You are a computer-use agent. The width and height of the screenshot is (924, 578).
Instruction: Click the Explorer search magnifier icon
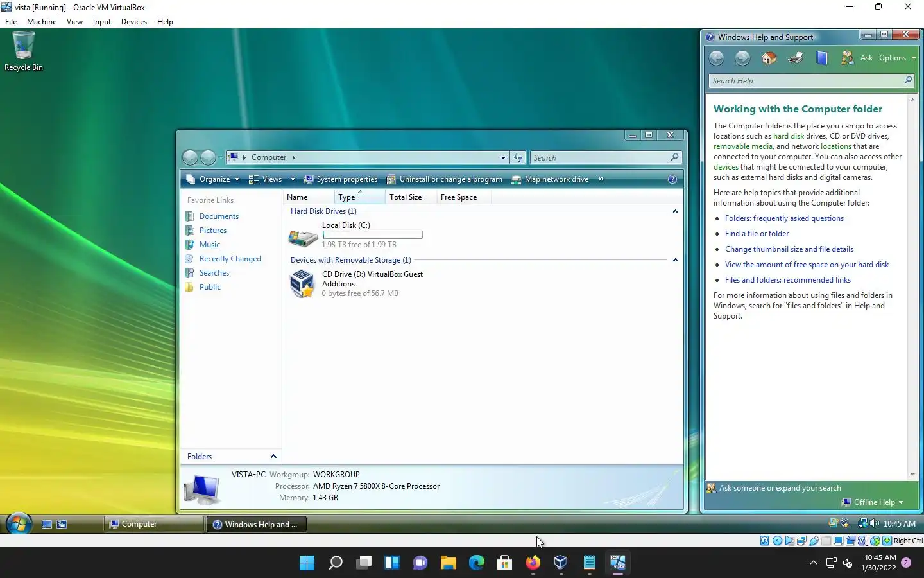click(x=674, y=157)
